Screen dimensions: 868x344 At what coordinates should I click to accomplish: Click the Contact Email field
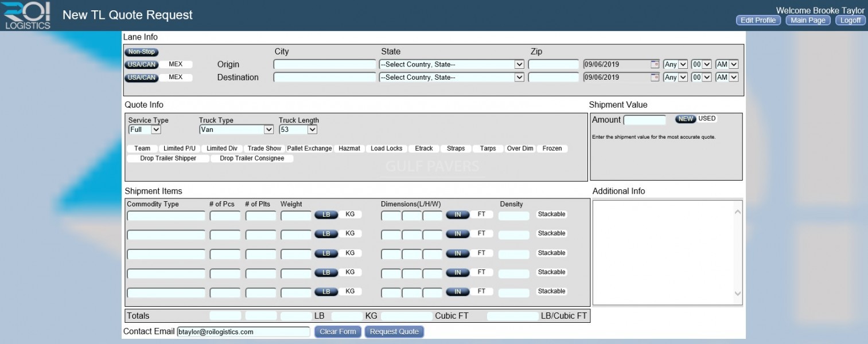[x=243, y=331]
